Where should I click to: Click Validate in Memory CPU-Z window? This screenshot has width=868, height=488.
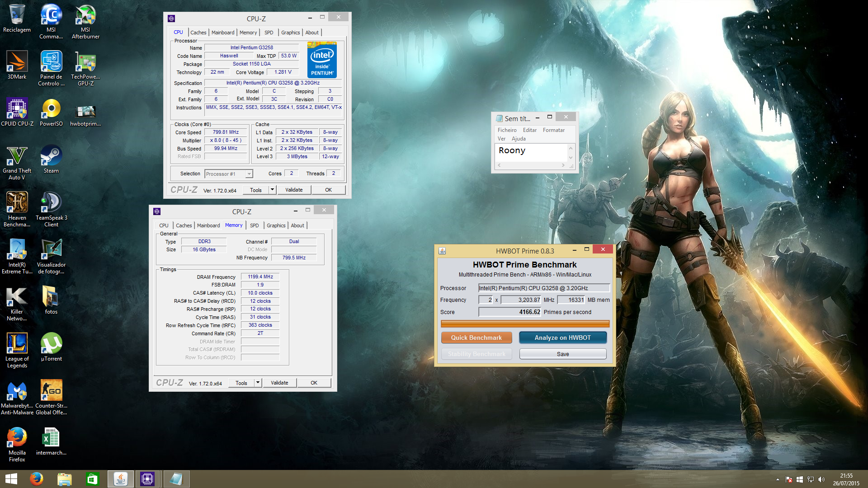[x=279, y=383]
